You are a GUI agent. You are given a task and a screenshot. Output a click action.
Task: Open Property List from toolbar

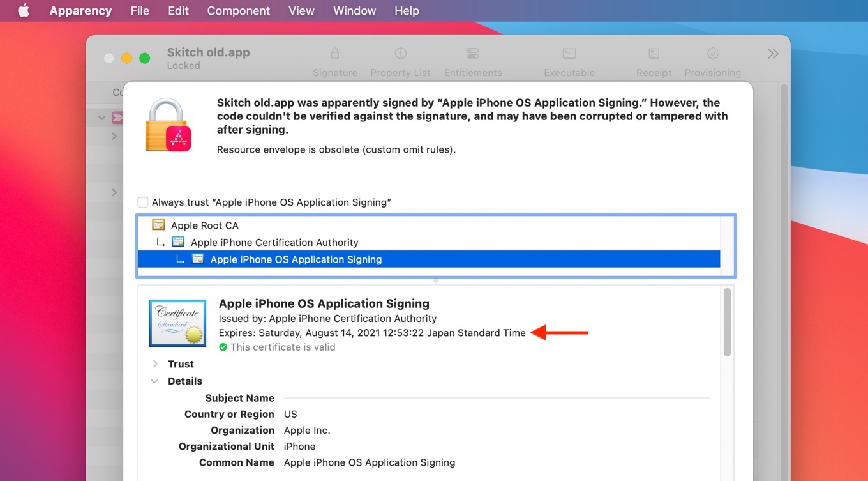point(400,62)
